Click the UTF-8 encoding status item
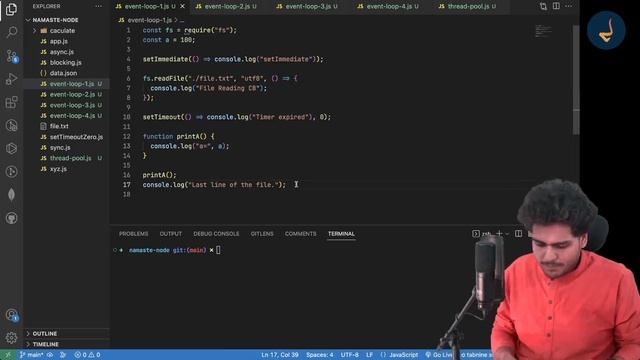Screen dimensions: 640x360 tap(350, 355)
